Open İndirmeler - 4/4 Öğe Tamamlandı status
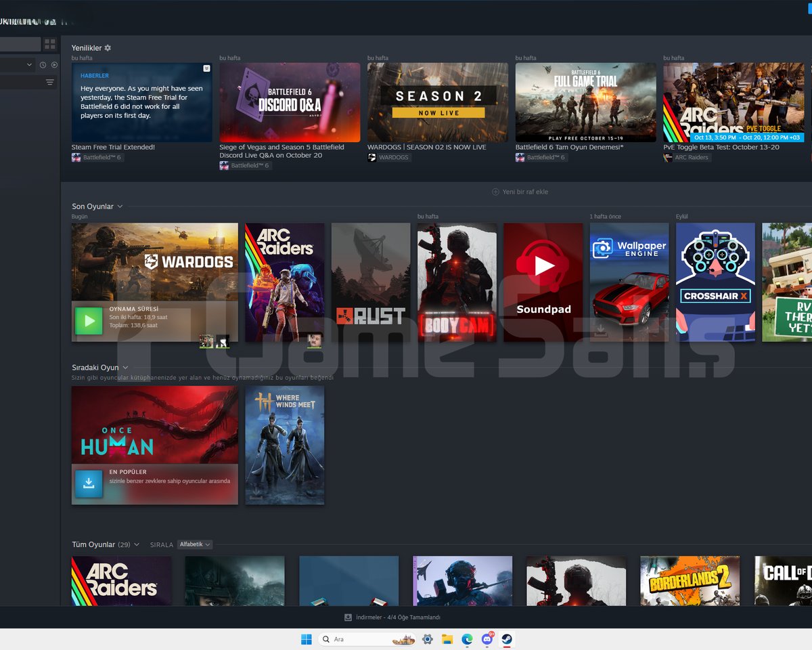Viewport: 812px width, 650px height. tap(398, 617)
